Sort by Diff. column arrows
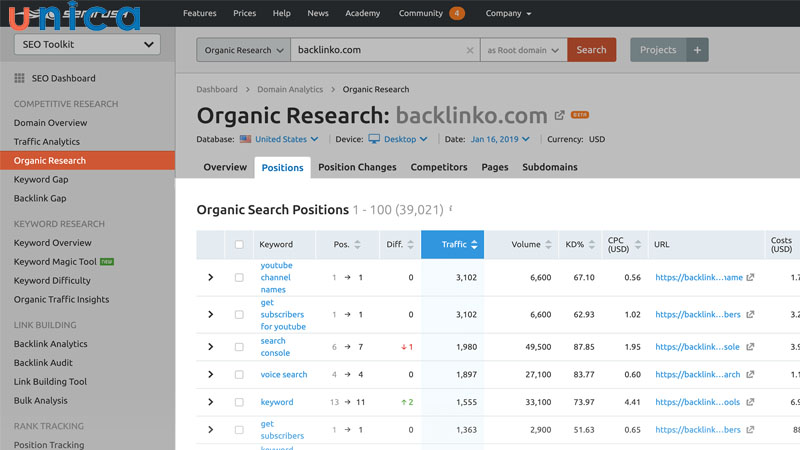 coord(411,244)
